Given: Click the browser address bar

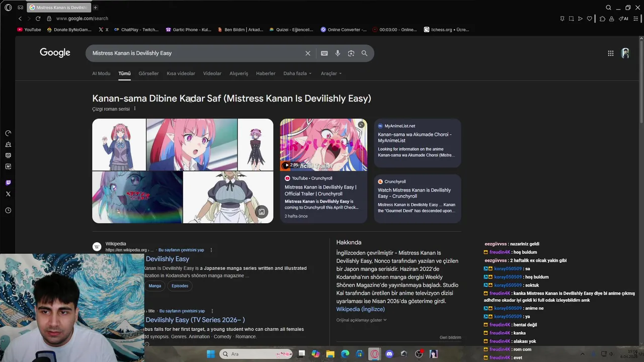Looking at the screenshot, I should coord(302,19).
